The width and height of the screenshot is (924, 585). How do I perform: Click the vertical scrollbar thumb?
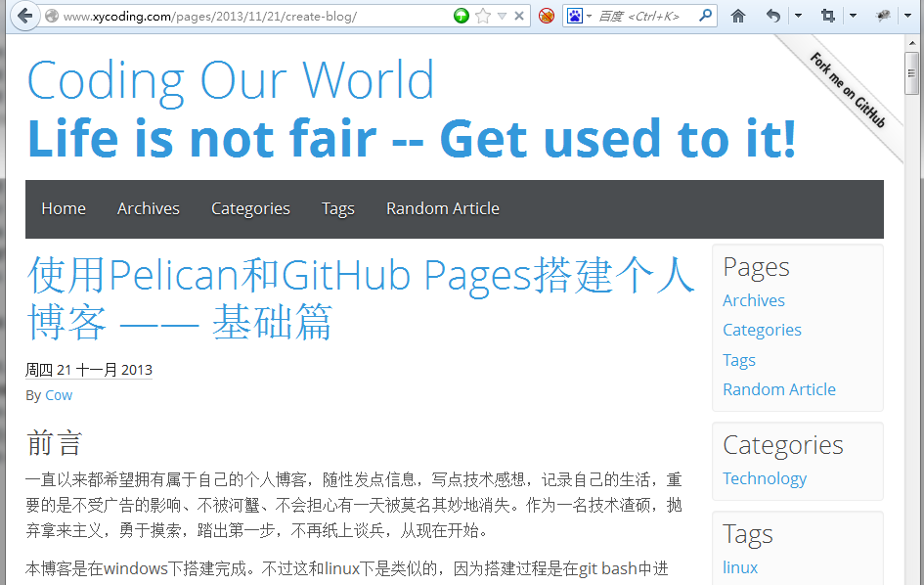(x=911, y=73)
